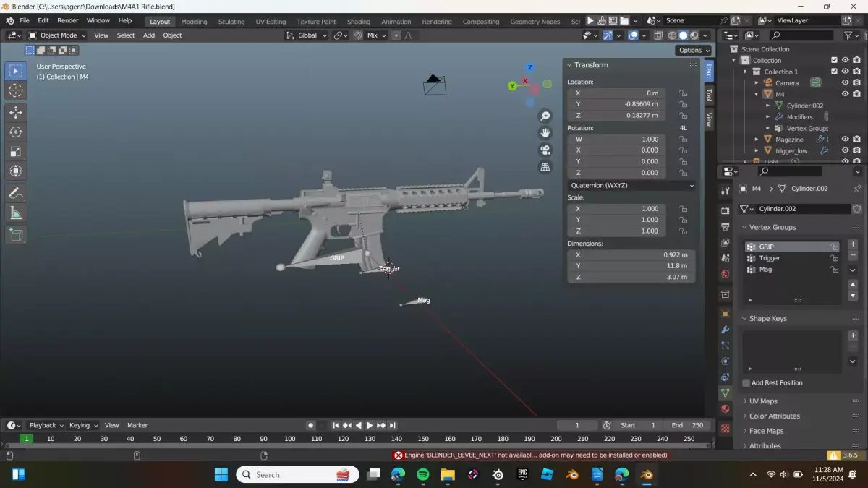Open Modifiers wrench properties tab
The image size is (868, 488).
725,330
